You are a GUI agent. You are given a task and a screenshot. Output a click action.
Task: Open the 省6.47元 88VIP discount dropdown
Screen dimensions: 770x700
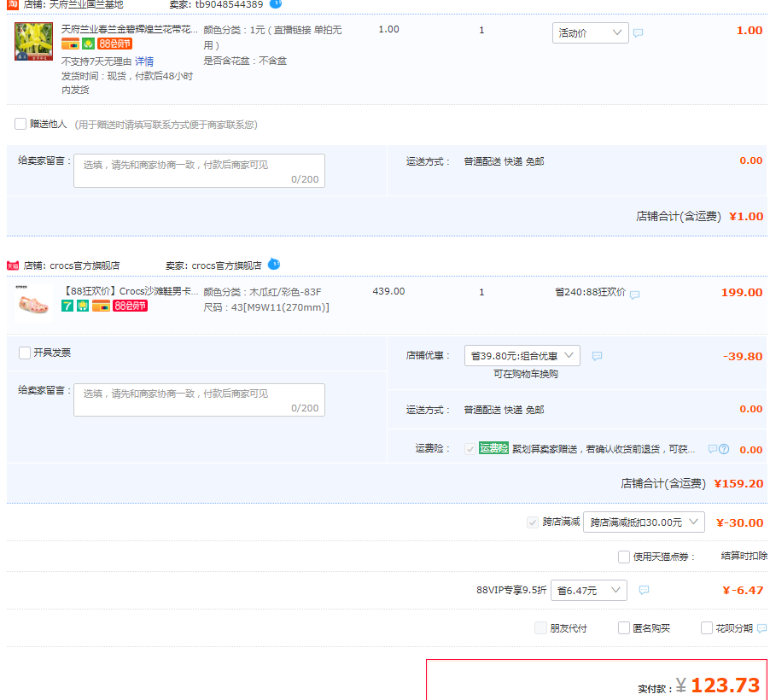(589, 590)
